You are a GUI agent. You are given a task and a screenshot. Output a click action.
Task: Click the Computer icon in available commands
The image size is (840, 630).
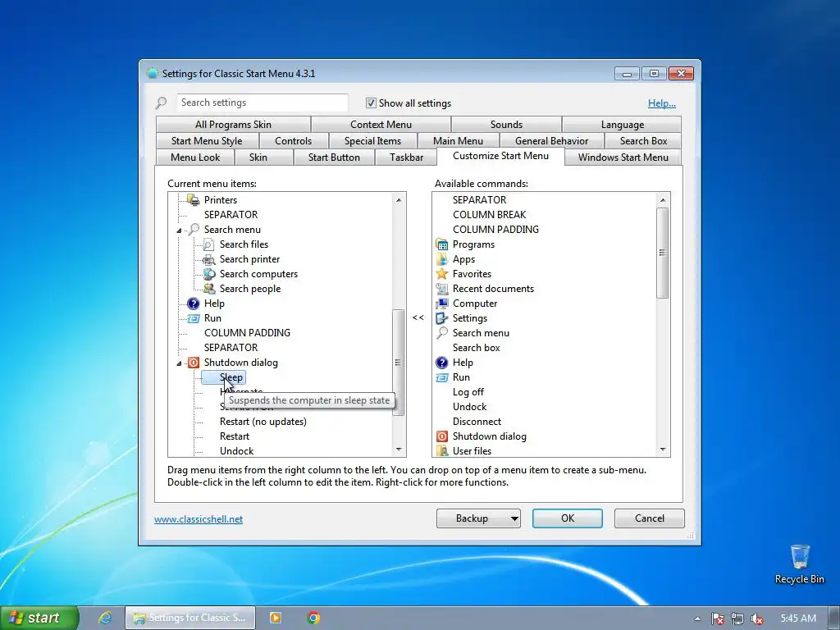point(442,304)
